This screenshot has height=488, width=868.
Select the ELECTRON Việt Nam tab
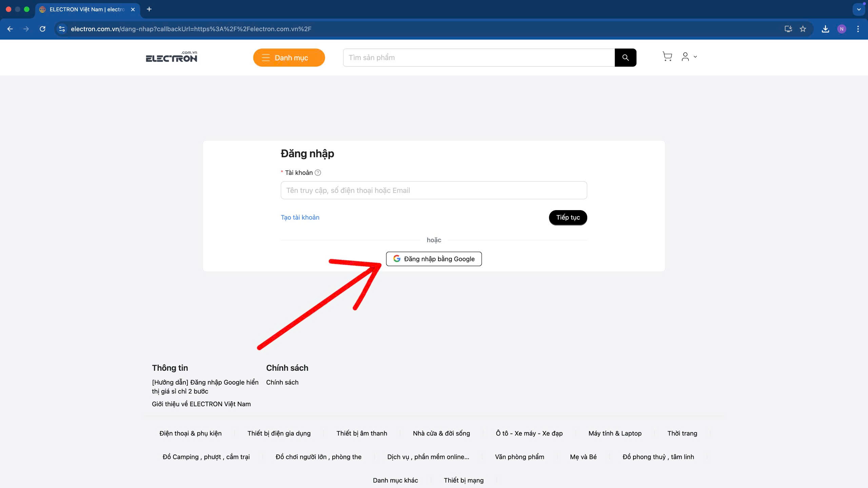point(87,9)
